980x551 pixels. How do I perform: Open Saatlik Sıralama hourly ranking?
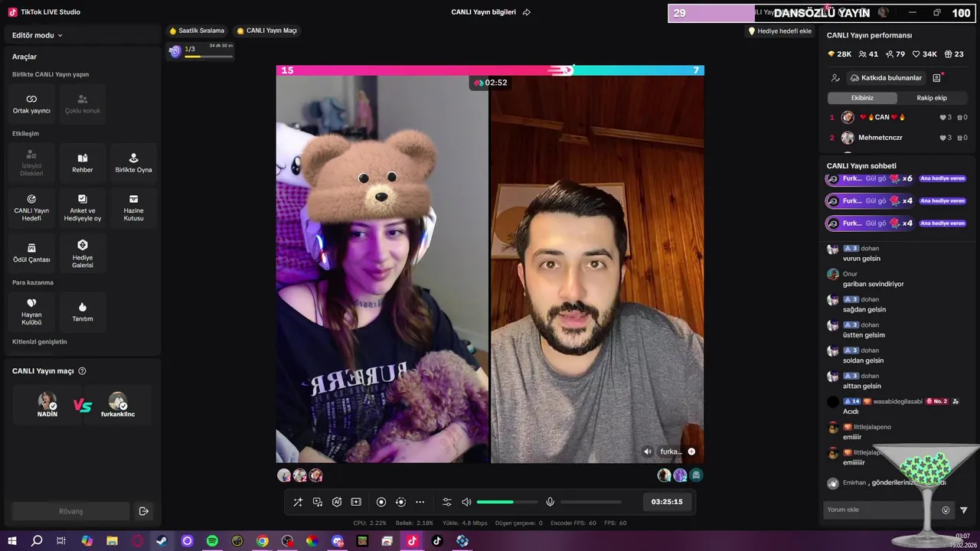click(x=197, y=31)
